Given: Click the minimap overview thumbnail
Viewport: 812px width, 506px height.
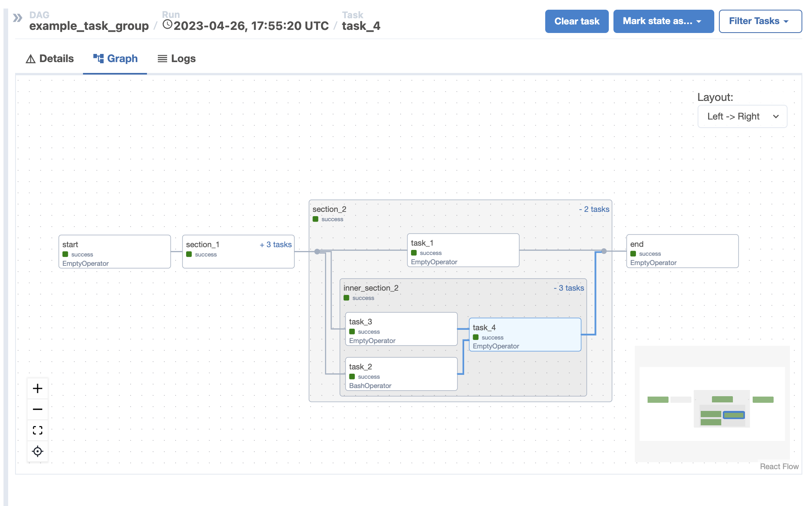Looking at the screenshot, I should [712, 404].
